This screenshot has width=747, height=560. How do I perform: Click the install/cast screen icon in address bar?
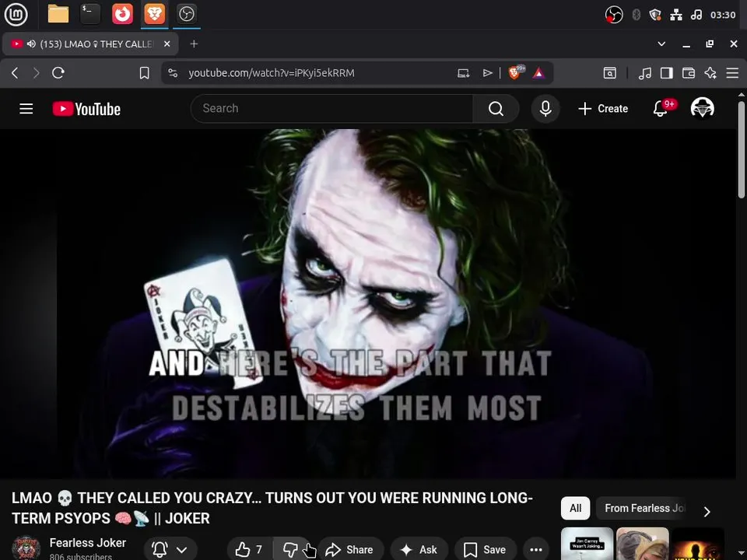[463, 73]
